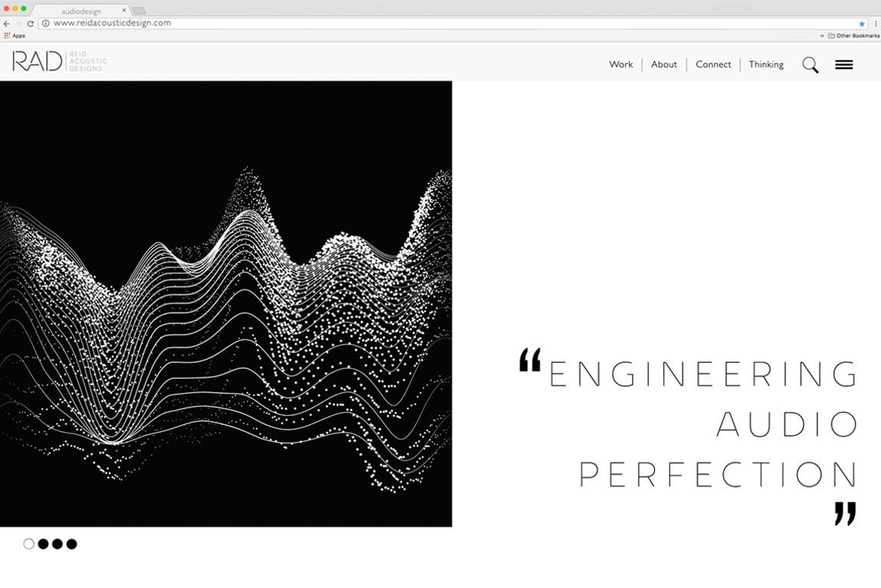Click the magnifying glass search icon

810,65
